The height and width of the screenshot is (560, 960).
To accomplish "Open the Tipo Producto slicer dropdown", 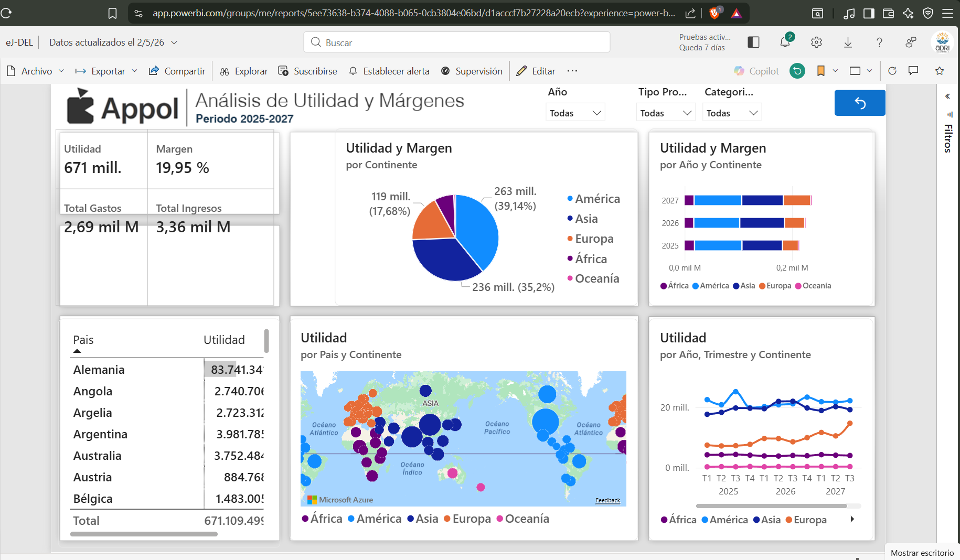I will (666, 113).
